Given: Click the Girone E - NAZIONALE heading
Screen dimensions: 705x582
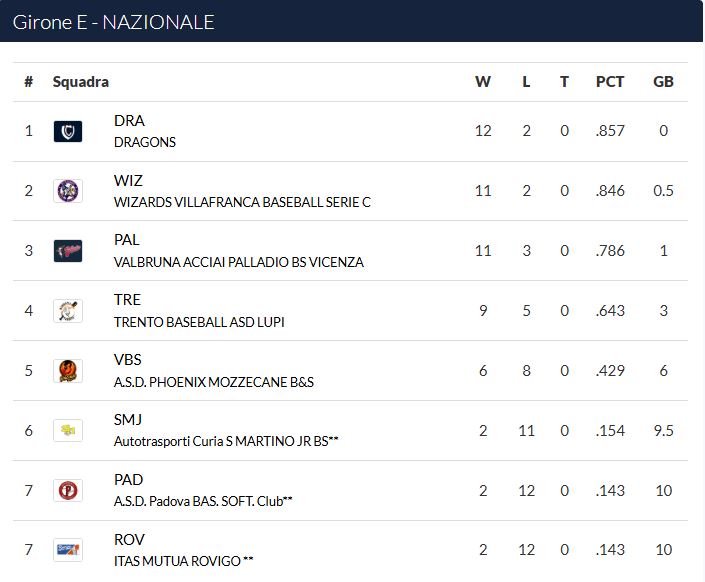Looking at the screenshot, I should [113, 22].
